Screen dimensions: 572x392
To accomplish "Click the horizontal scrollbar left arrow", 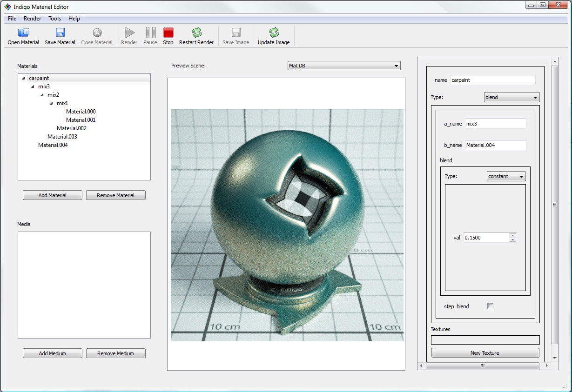I will tap(421, 366).
